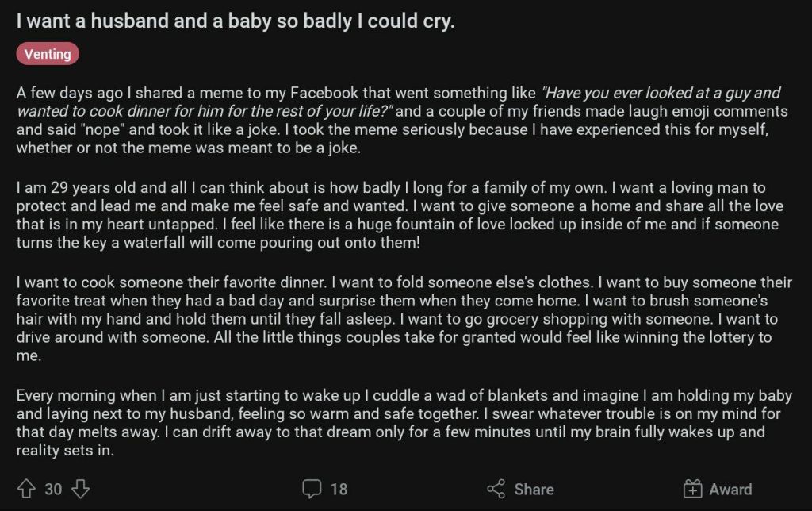Viewport: 812px width, 511px height.
Task: Click the italic meme quote text
Action: tap(660, 93)
